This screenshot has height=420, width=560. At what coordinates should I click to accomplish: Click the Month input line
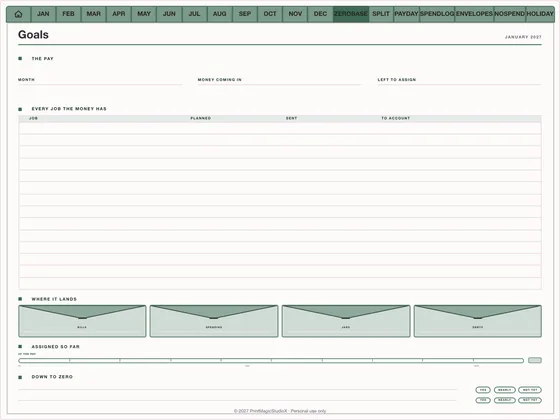[100, 82]
